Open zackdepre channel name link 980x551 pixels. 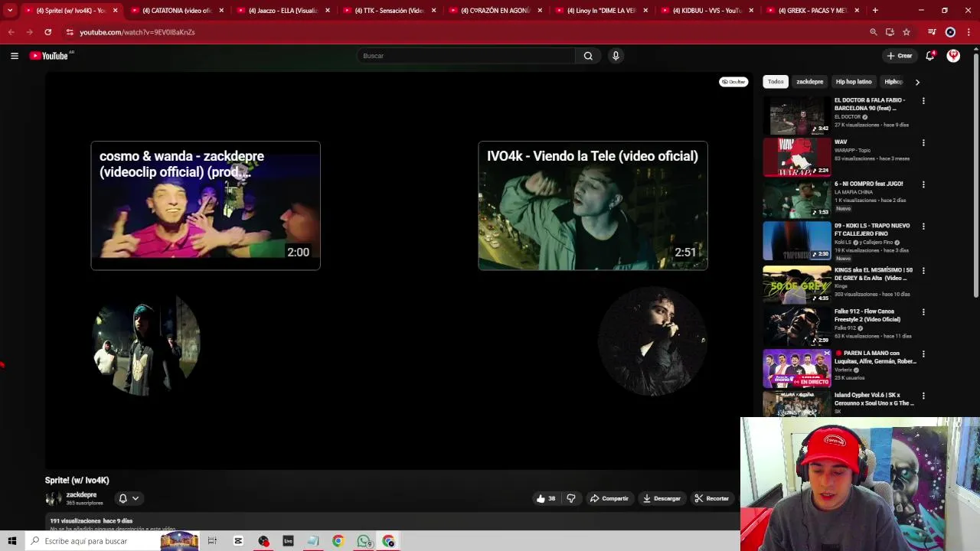tap(81, 495)
